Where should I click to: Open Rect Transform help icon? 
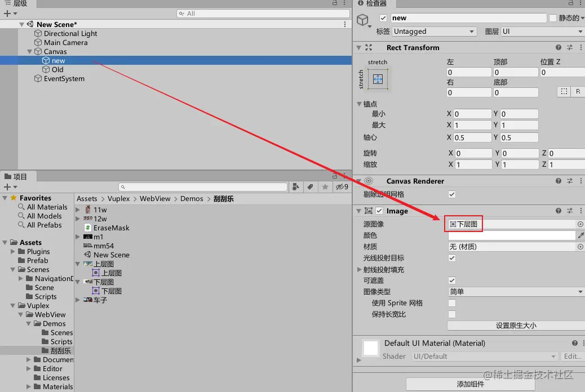558,47
